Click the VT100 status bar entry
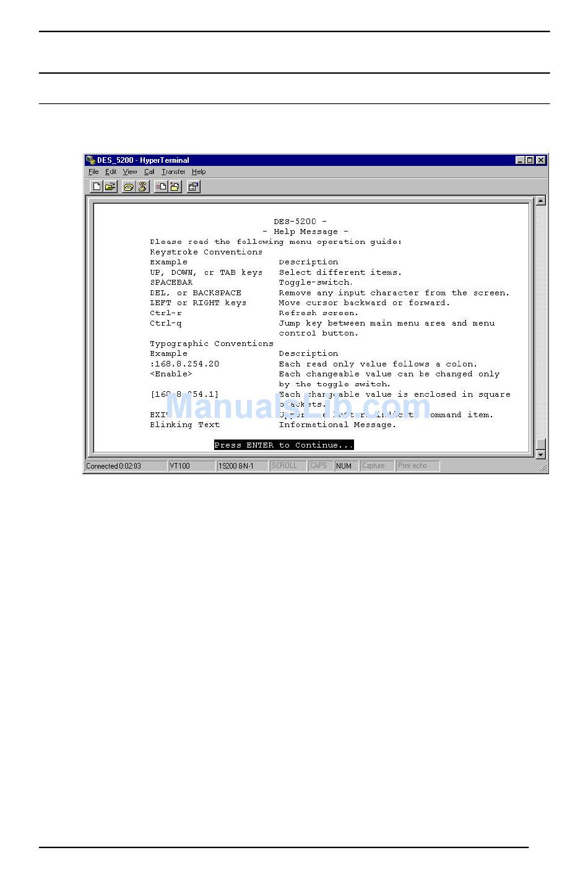The height and width of the screenshot is (879, 588). tap(191, 465)
